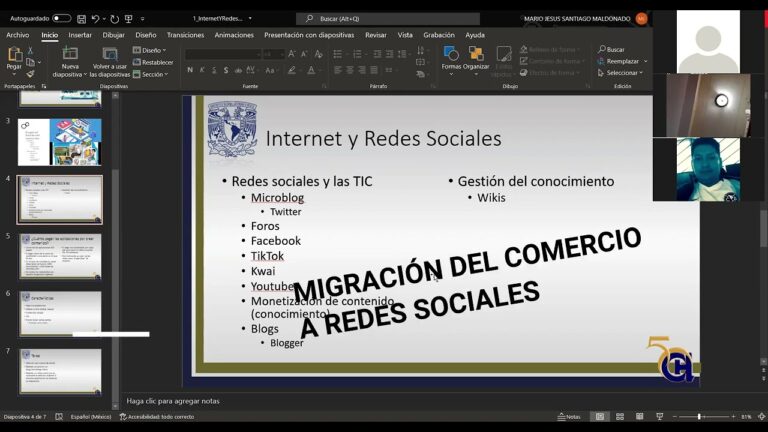
Task: Open the Organizar dropdown
Action: pos(476,61)
